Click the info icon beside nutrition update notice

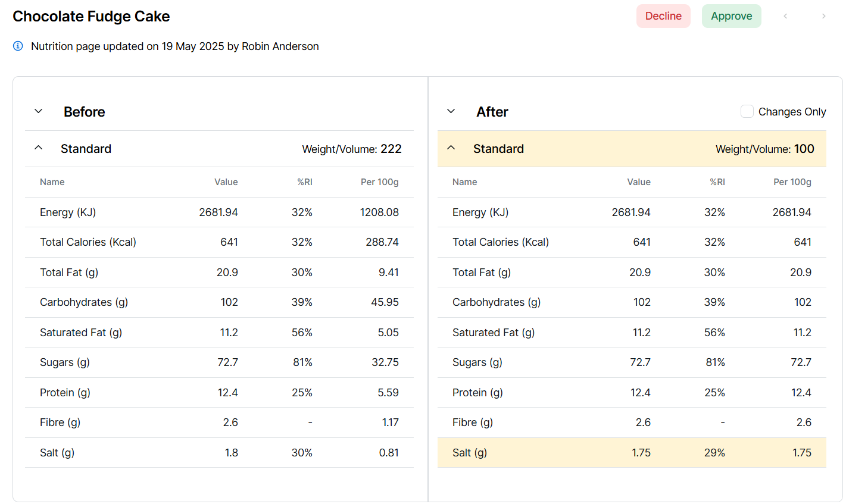click(18, 46)
